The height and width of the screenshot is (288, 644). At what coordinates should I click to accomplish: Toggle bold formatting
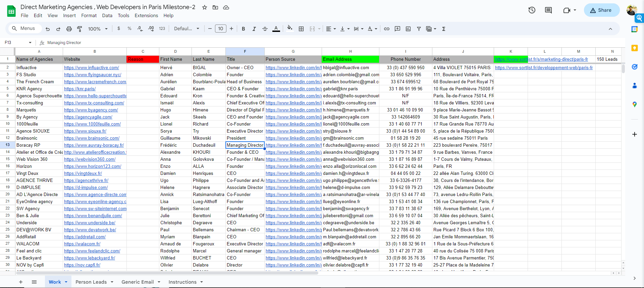tap(244, 29)
